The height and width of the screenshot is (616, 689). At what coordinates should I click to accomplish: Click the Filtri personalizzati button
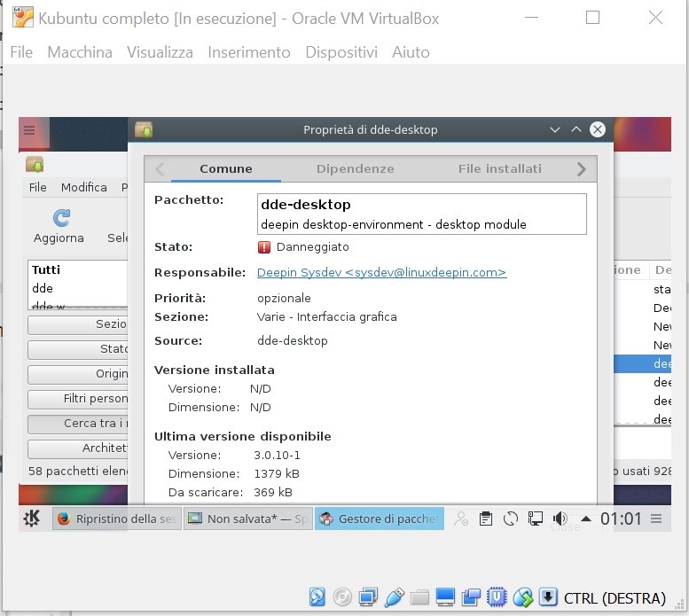pos(78,399)
